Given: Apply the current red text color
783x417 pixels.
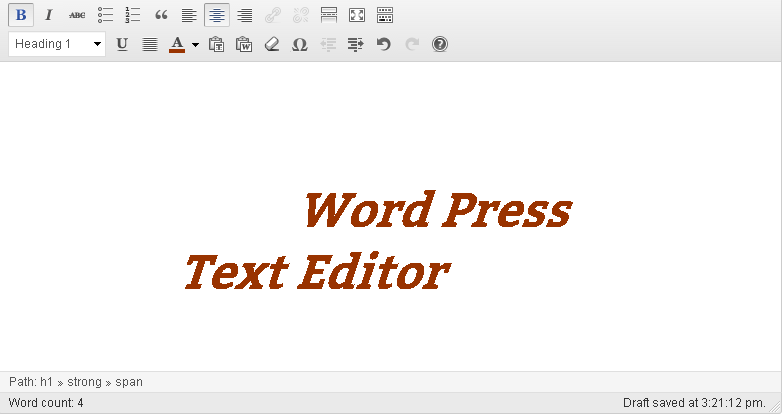Looking at the screenshot, I should click(177, 44).
